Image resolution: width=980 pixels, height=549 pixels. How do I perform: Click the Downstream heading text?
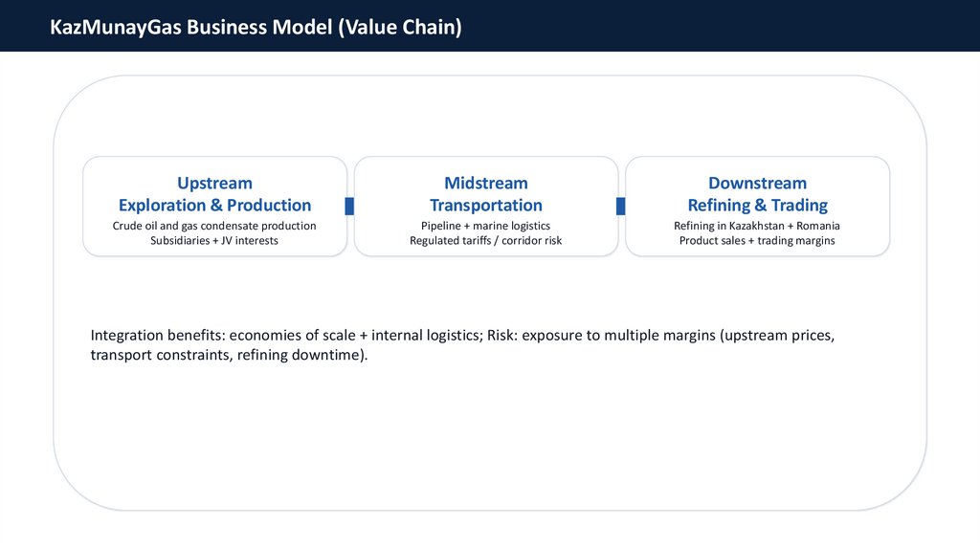click(x=757, y=183)
